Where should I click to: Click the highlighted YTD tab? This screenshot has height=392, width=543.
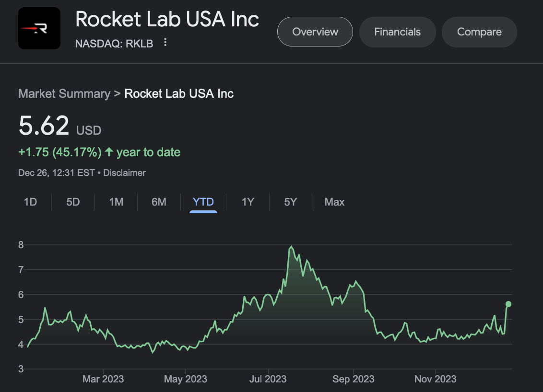click(x=203, y=202)
